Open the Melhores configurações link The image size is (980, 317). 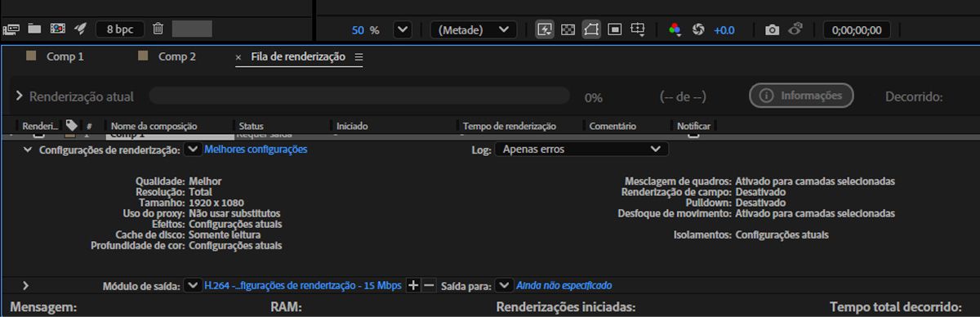pyautogui.click(x=256, y=150)
